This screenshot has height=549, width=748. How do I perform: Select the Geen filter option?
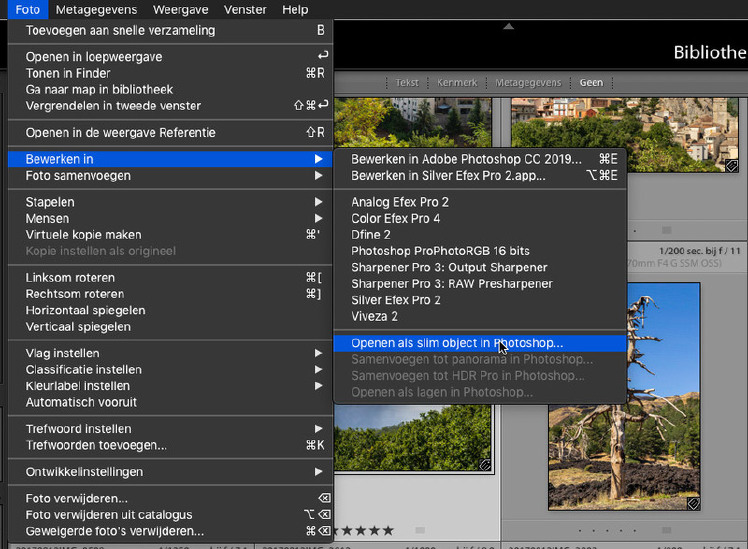[591, 83]
